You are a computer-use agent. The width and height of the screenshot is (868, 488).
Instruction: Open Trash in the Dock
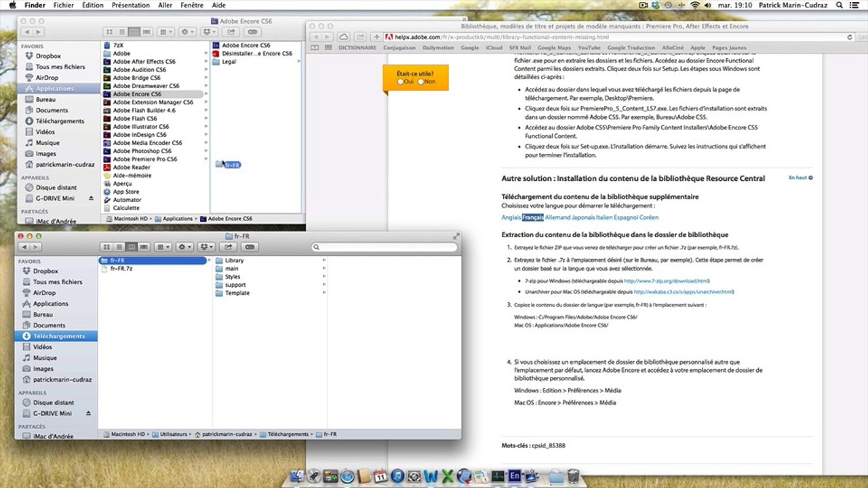(x=573, y=476)
